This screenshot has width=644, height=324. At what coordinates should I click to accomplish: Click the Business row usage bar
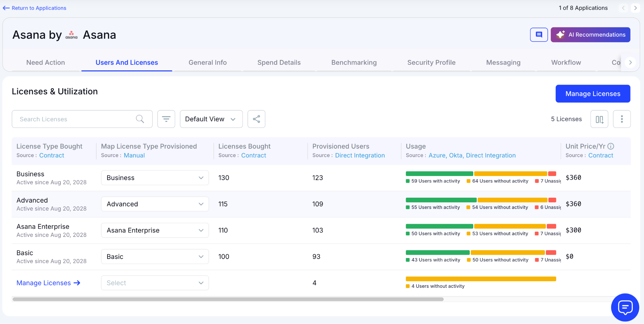point(481,174)
